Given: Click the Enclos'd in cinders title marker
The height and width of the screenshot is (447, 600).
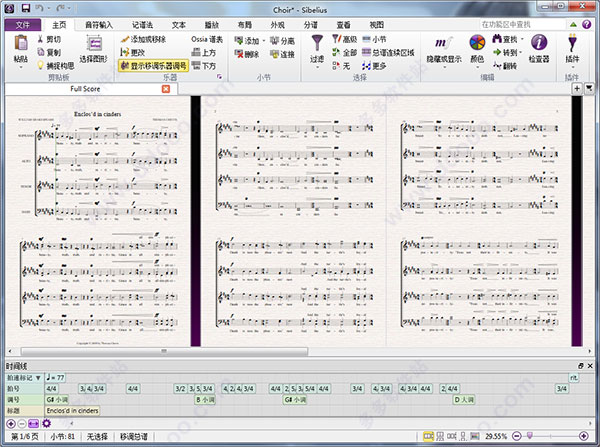Looking at the screenshot, I should click(72, 411).
